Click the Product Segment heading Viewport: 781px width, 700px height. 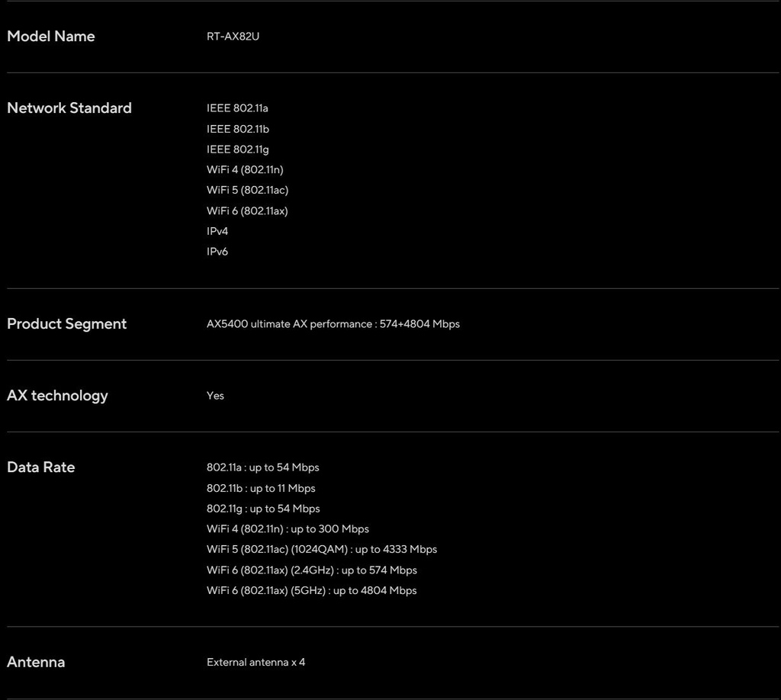tap(67, 324)
